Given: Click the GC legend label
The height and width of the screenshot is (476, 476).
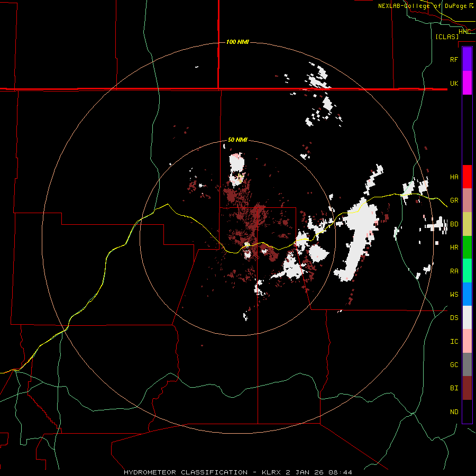Looking at the screenshot, I should pyautogui.click(x=454, y=365).
